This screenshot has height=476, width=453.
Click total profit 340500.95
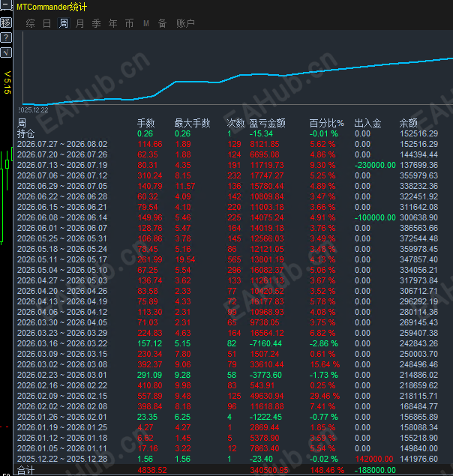[x=269, y=471]
